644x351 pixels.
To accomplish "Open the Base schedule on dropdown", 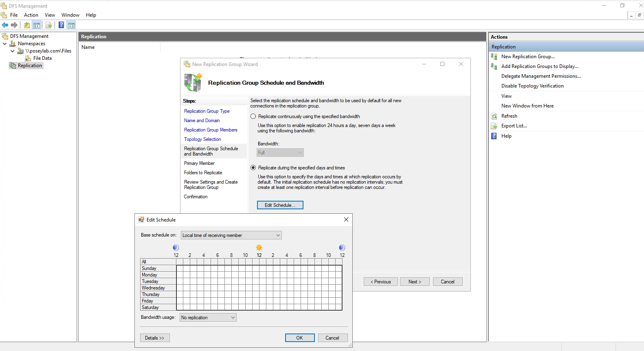I will [231, 235].
